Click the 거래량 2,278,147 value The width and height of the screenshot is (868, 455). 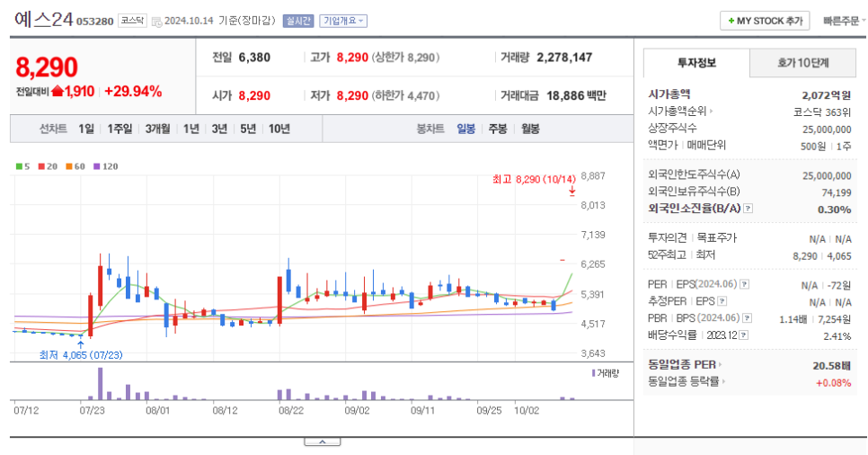pos(564,57)
